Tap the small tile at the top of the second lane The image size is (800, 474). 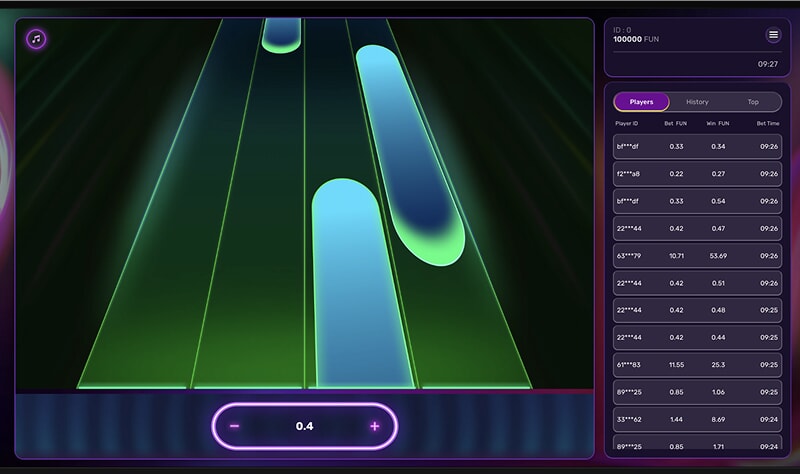pyautogui.click(x=281, y=35)
